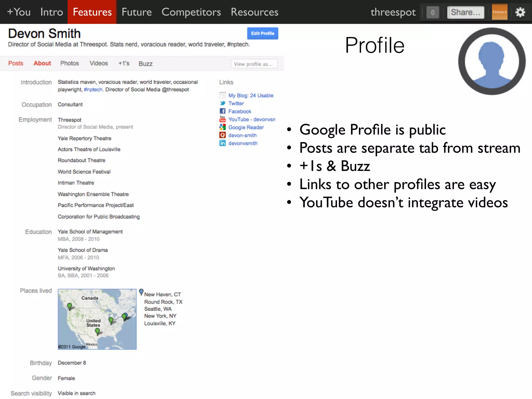Click Corporation for Public Broadcasting entry

(x=99, y=217)
